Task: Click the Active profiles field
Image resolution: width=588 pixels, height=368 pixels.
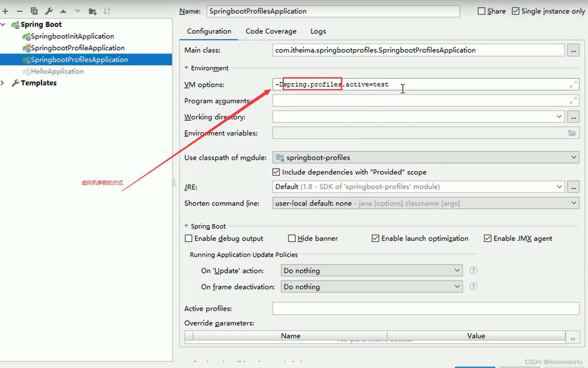Action: coord(426,309)
